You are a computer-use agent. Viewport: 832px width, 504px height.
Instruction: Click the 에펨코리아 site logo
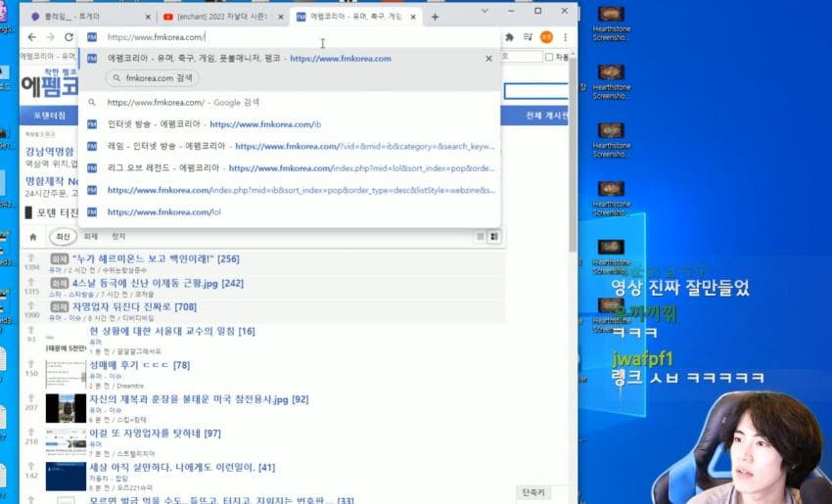(49, 84)
